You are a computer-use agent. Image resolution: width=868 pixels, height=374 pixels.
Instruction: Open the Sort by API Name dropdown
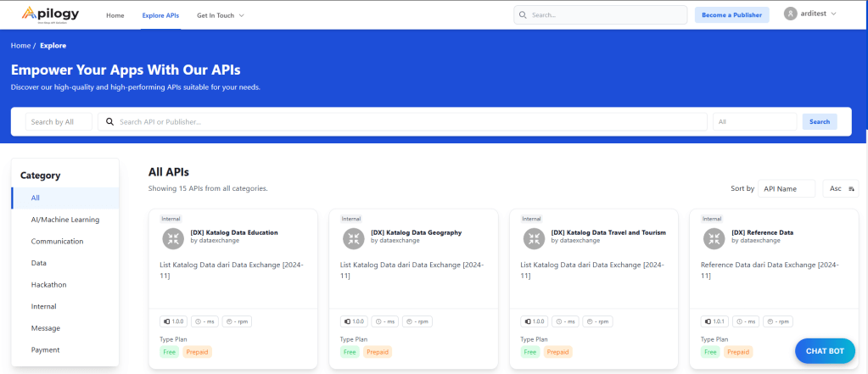pyautogui.click(x=787, y=188)
